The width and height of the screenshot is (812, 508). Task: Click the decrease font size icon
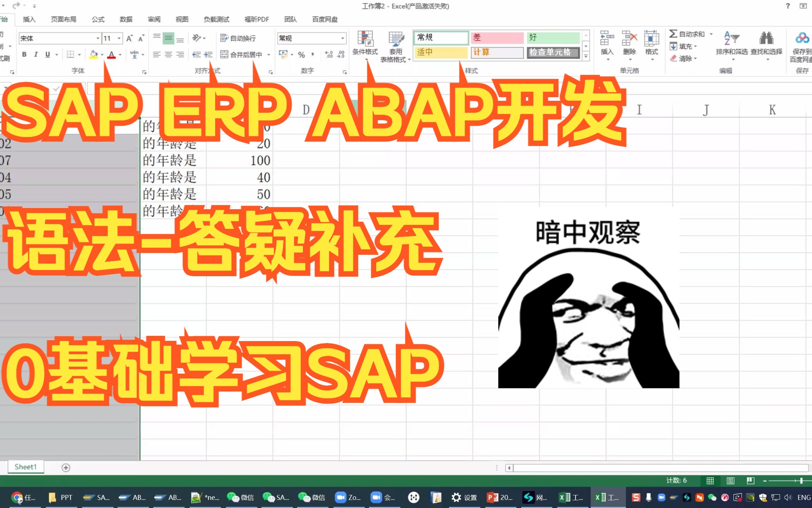(141, 38)
